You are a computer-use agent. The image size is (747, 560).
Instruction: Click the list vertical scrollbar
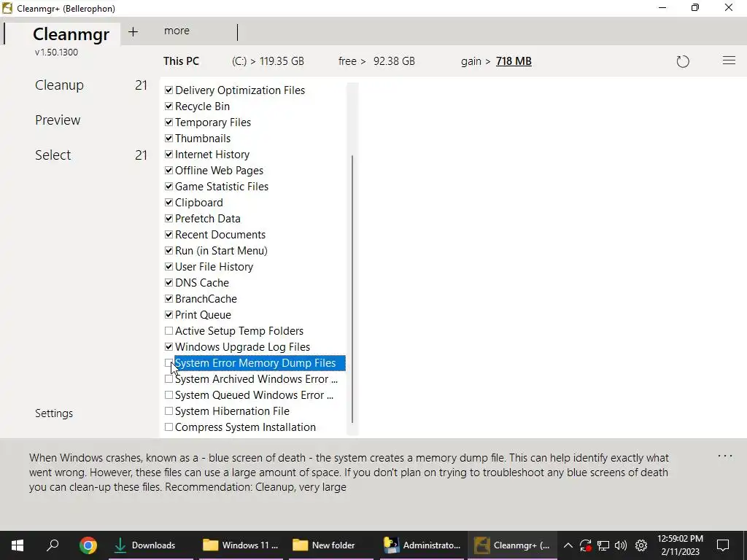[x=352, y=288]
